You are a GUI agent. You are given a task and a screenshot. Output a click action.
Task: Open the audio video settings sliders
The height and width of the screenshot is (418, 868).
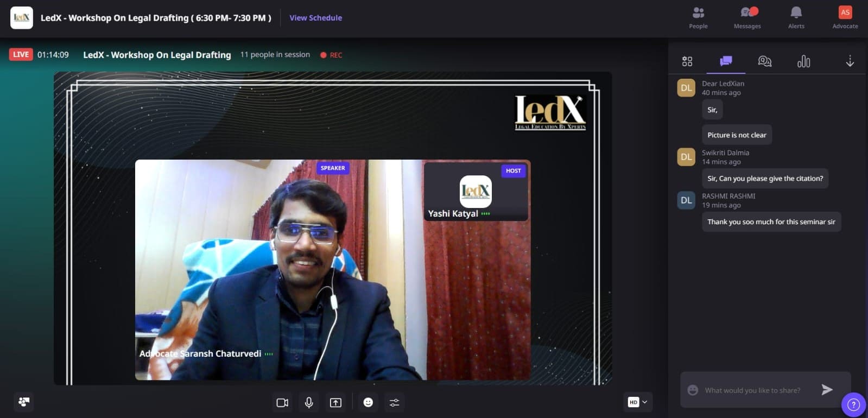click(395, 402)
